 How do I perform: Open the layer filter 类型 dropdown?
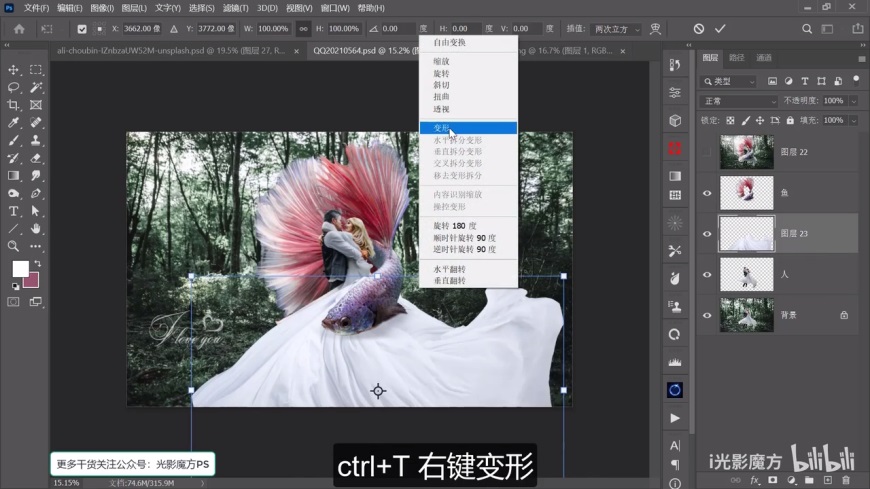(729, 82)
